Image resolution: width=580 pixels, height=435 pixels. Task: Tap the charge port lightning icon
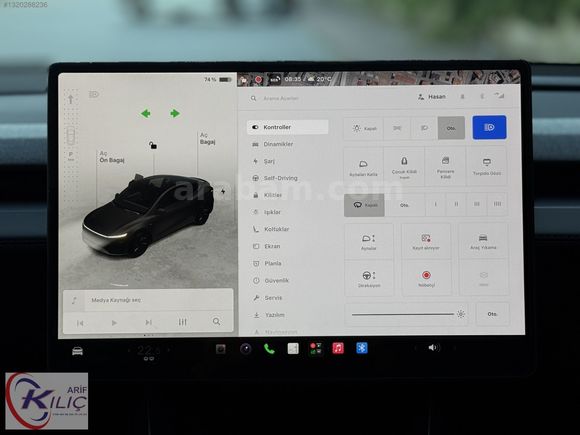223,191
